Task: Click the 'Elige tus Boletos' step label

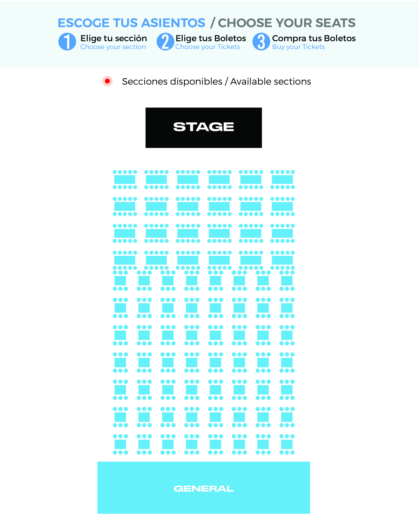Action: (x=210, y=38)
